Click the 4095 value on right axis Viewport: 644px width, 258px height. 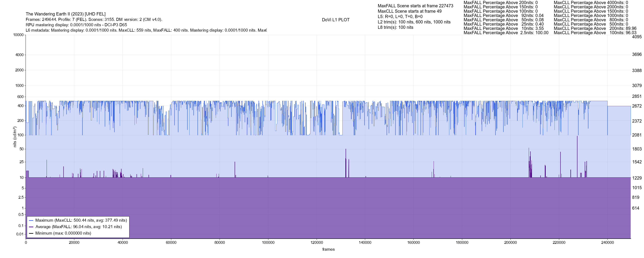pyautogui.click(x=637, y=37)
